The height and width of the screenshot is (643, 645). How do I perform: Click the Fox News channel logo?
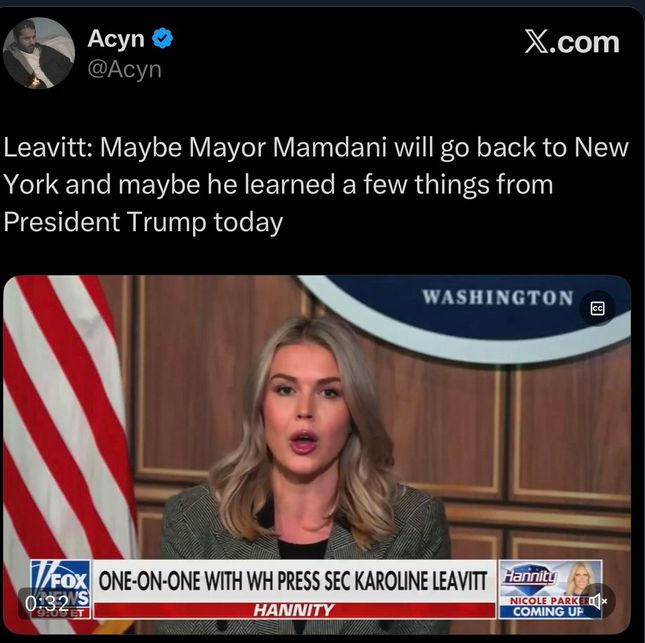click(60, 583)
